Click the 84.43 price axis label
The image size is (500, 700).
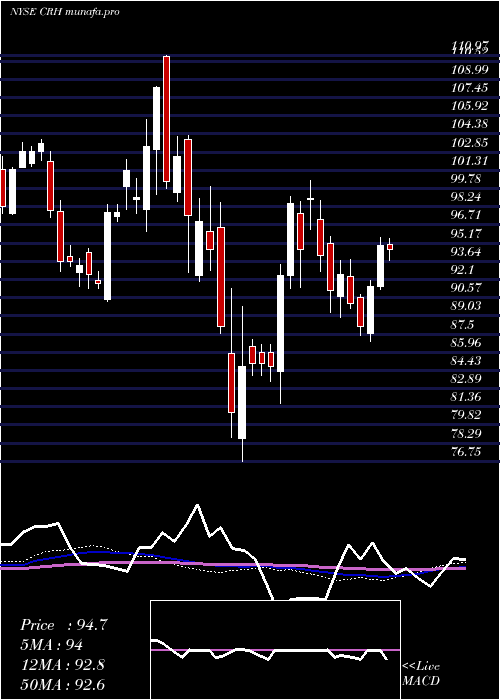(x=466, y=361)
